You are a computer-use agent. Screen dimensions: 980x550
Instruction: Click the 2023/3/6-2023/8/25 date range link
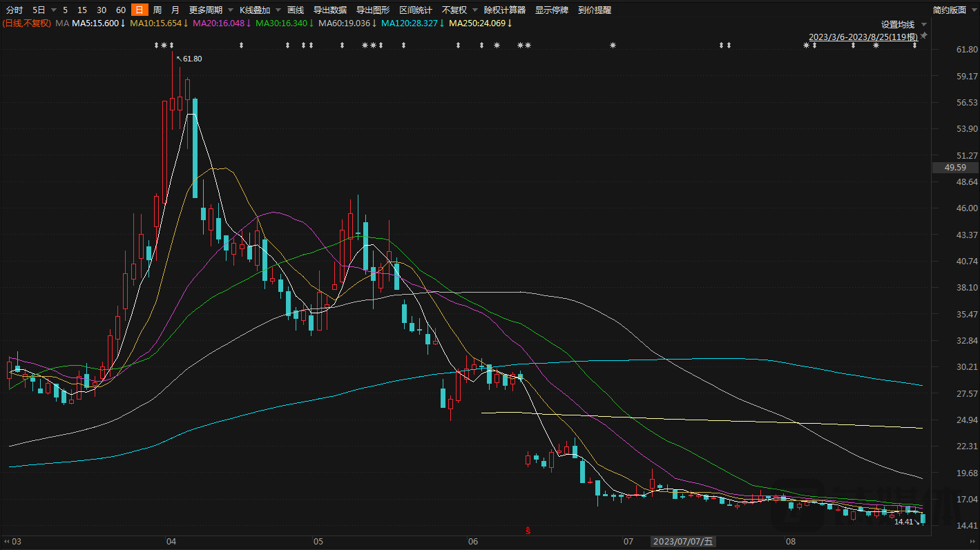click(863, 37)
